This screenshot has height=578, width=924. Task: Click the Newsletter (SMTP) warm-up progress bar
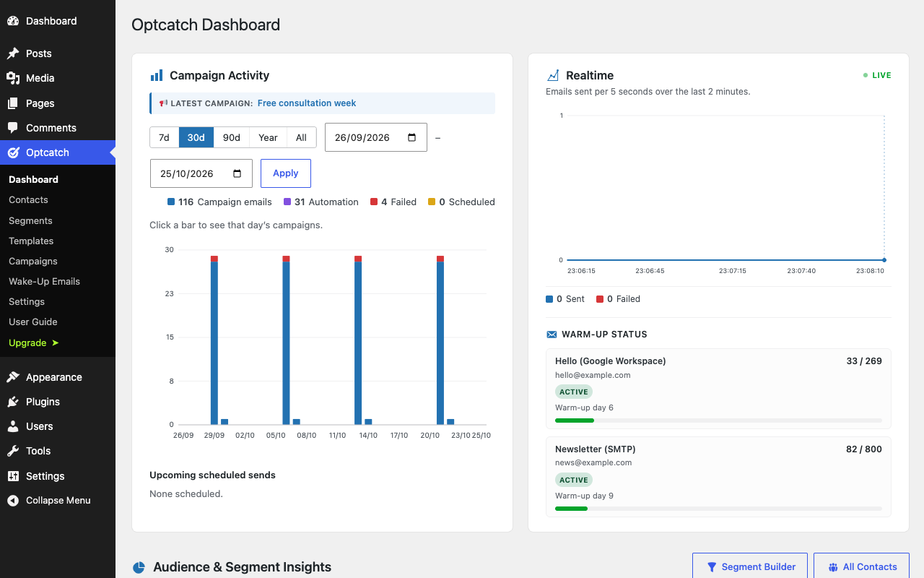tap(718, 509)
